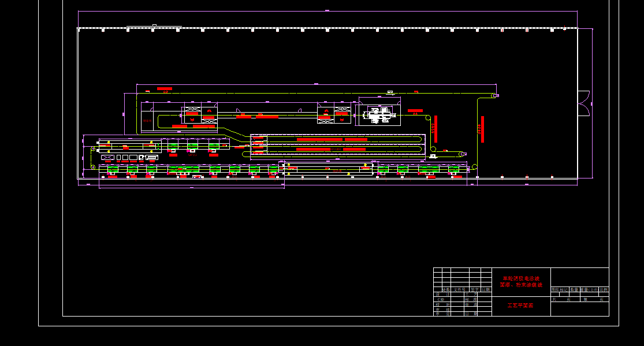Select the 校对 row label

(x=442, y=304)
